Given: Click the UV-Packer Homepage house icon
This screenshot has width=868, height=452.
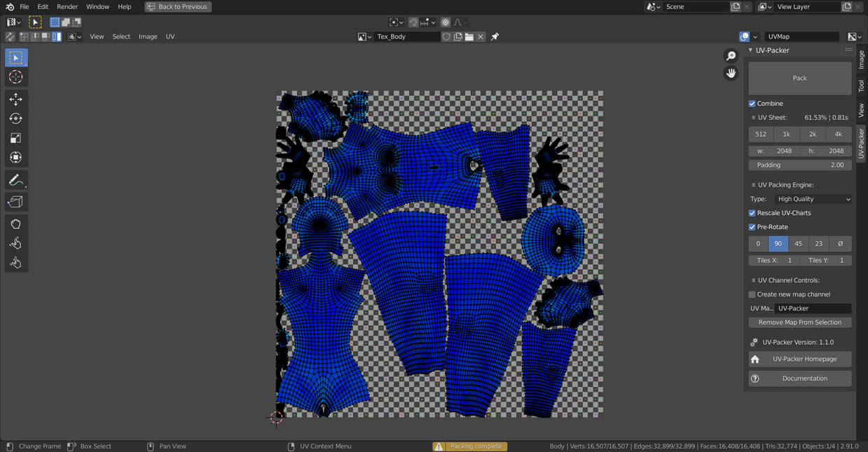Looking at the screenshot, I should point(755,359).
